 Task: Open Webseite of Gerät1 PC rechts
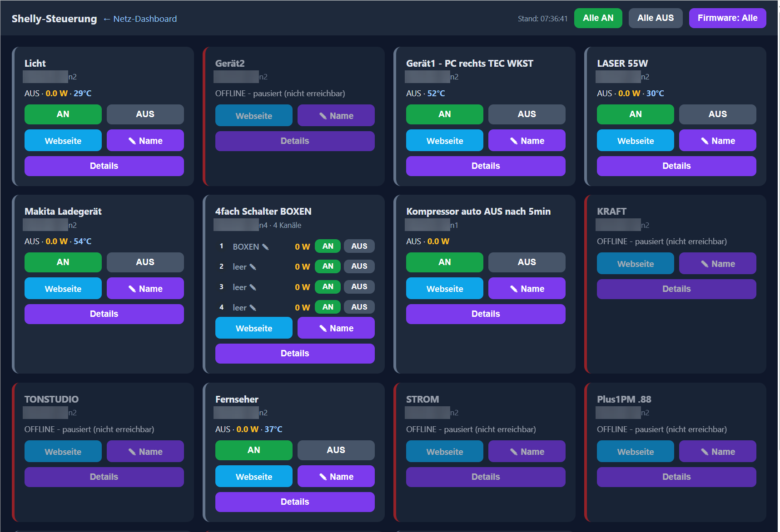click(445, 141)
